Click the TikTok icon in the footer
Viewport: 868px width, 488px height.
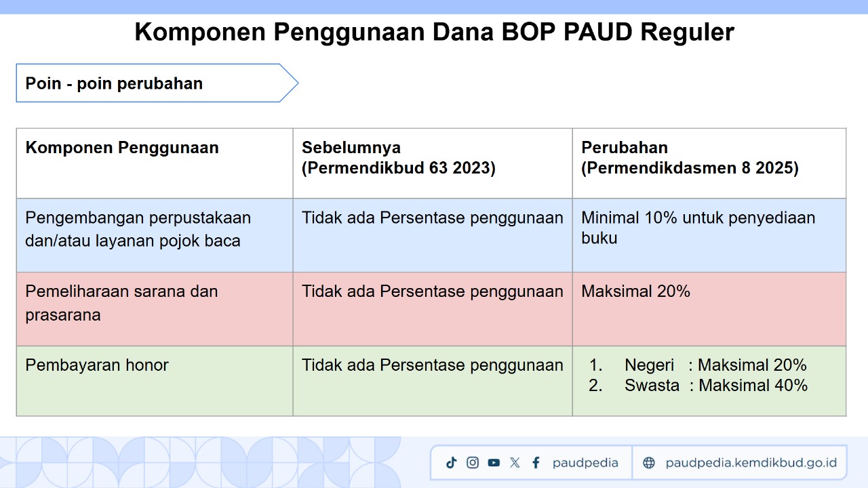[451, 463]
